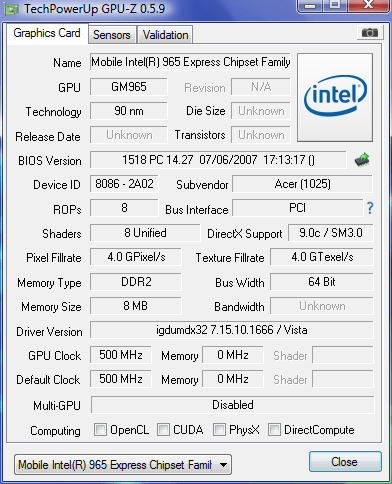The image size is (392, 484).
Task: Click the Bus Width 64 Bit field
Action: (x=322, y=282)
